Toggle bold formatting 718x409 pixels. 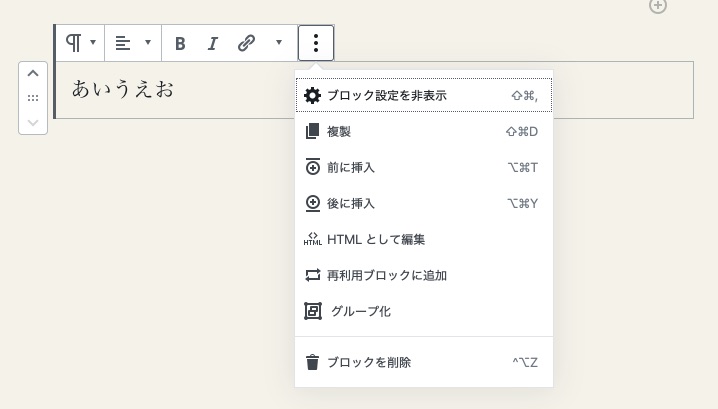(x=180, y=44)
